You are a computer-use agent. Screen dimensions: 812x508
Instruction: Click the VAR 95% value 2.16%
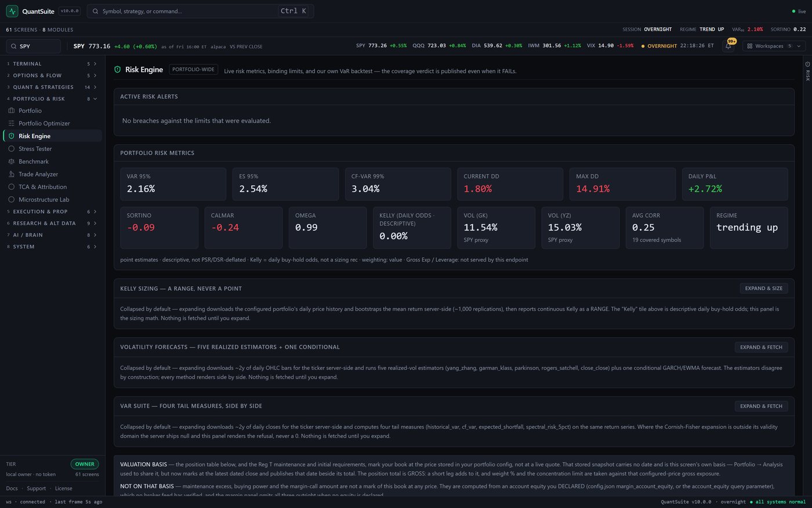click(x=141, y=189)
